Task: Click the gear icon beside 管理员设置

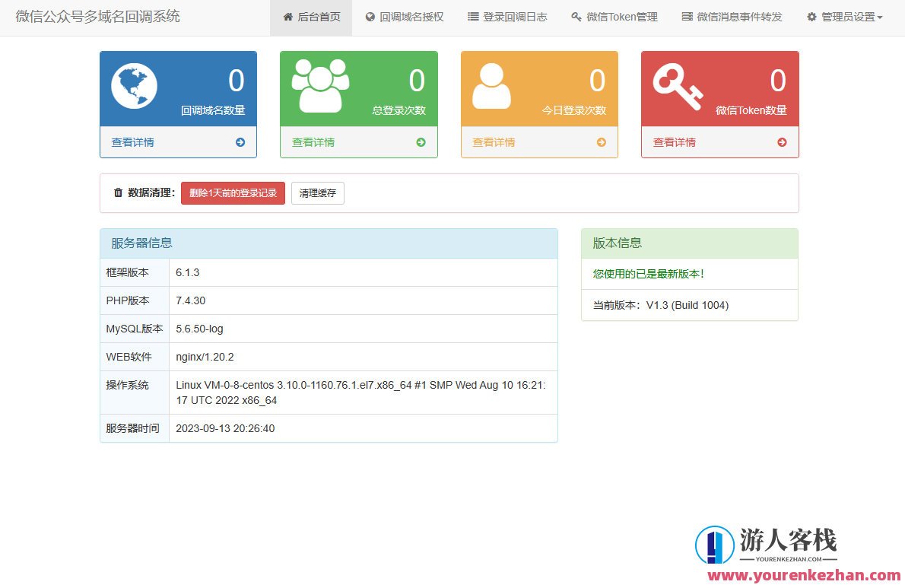Action: tap(810, 16)
